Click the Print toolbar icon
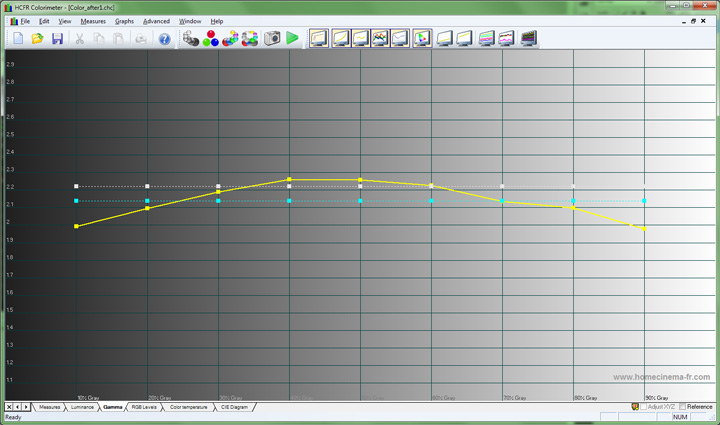Viewport: 720px width, 425px height. coord(141,39)
